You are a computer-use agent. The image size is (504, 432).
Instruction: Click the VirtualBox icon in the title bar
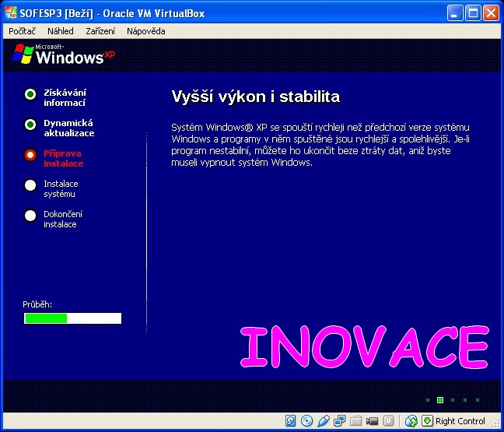click(11, 13)
